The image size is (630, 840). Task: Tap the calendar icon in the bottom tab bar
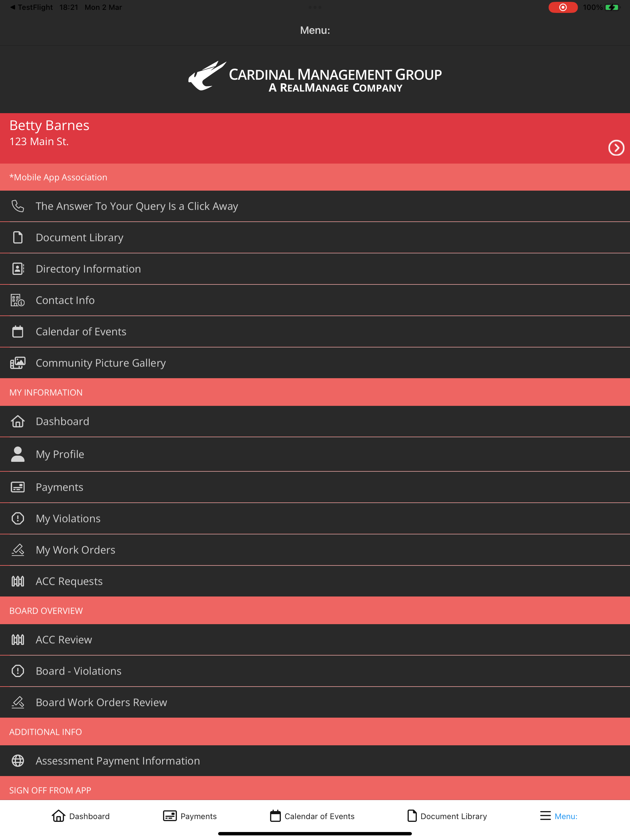[275, 816]
